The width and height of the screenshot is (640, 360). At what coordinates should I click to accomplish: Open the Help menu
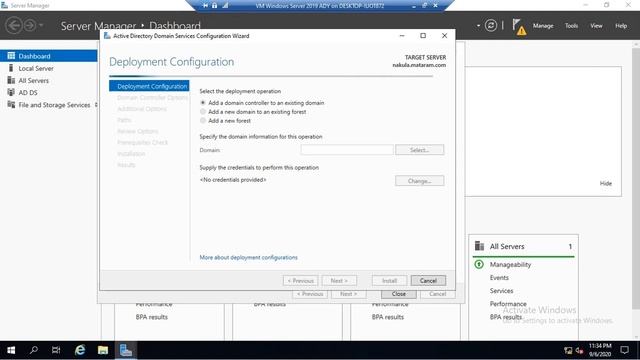(621, 26)
